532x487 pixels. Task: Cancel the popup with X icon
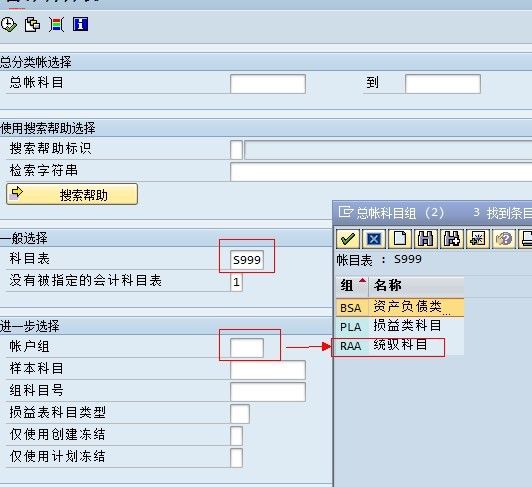click(x=374, y=239)
